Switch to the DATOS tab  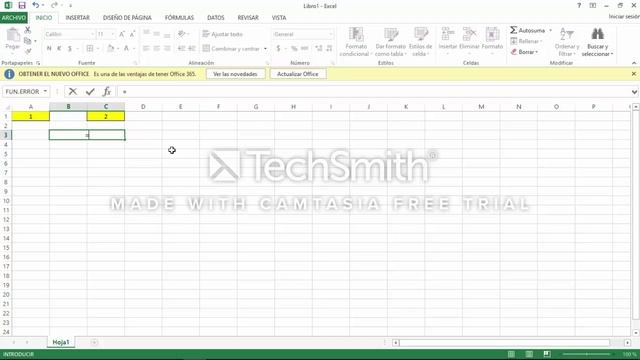click(216, 18)
